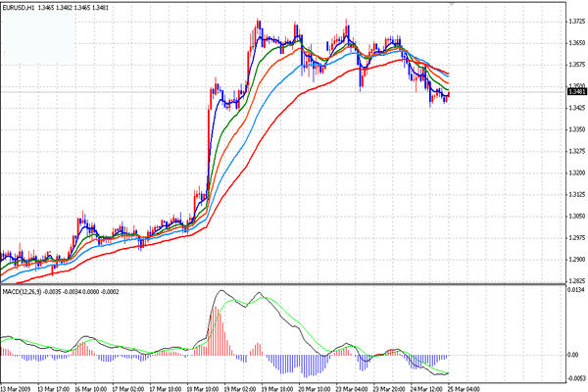Click the 1.3575 price axis label
The image size is (588, 392).
point(577,65)
